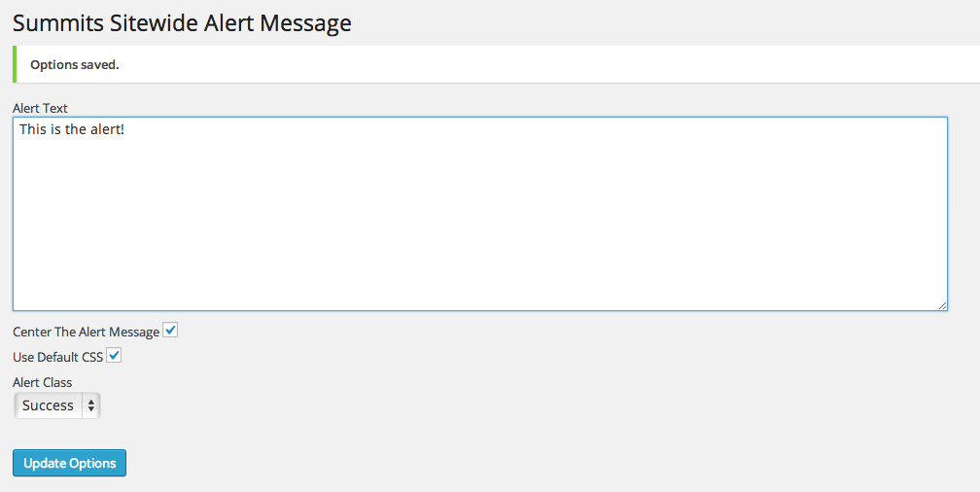Click the 'Options saved.' bold text
980x492 pixels.
[x=74, y=65]
